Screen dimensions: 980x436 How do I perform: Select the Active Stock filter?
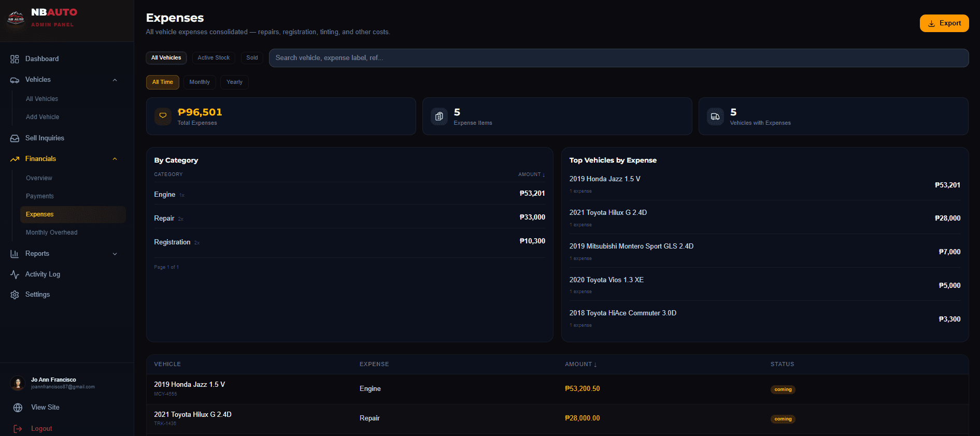[x=214, y=58]
